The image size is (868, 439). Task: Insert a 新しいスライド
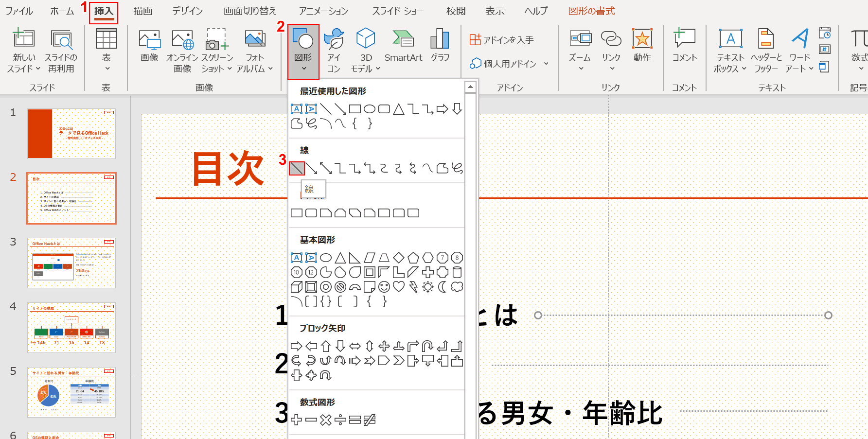(x=24, y=51)
